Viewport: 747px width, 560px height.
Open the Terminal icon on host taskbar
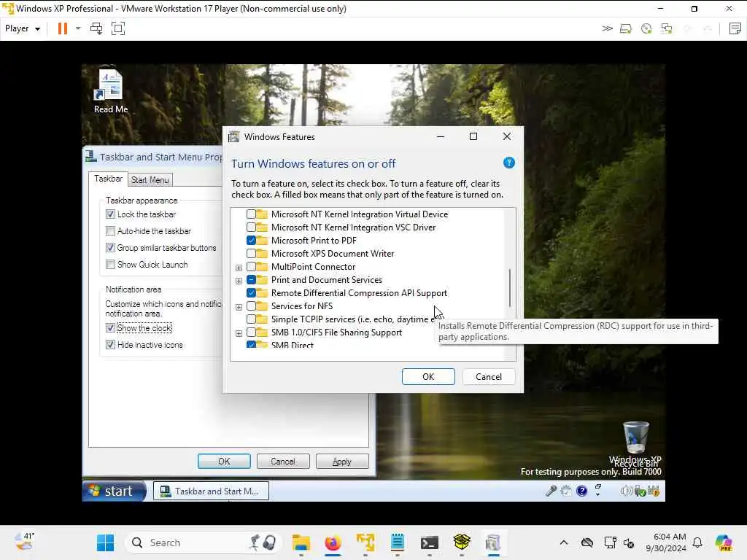[x=429, y=542]
